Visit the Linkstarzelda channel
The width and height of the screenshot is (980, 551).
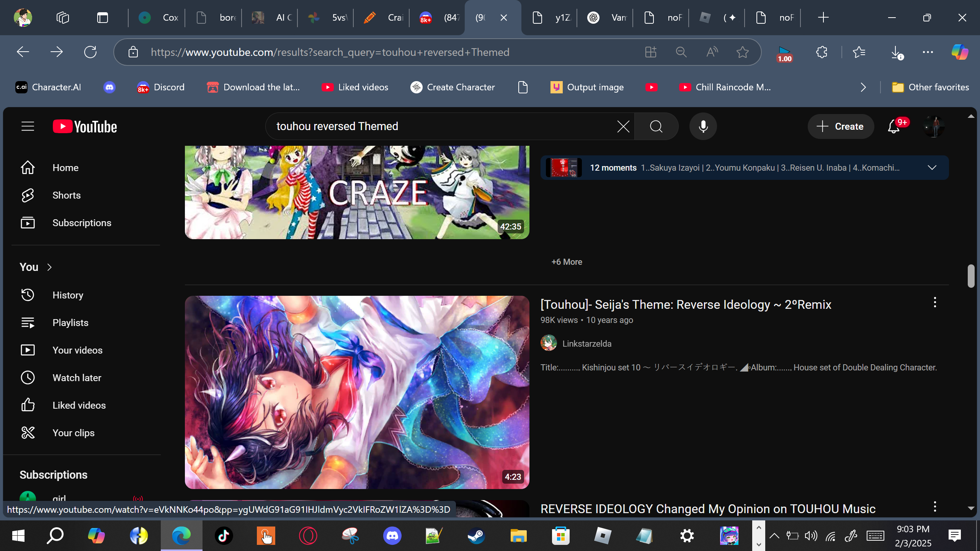click(587, 344)
